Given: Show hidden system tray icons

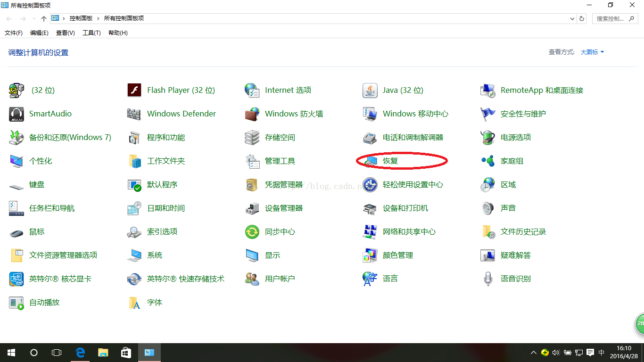Looking at the screenshot, I should (533, 353).
